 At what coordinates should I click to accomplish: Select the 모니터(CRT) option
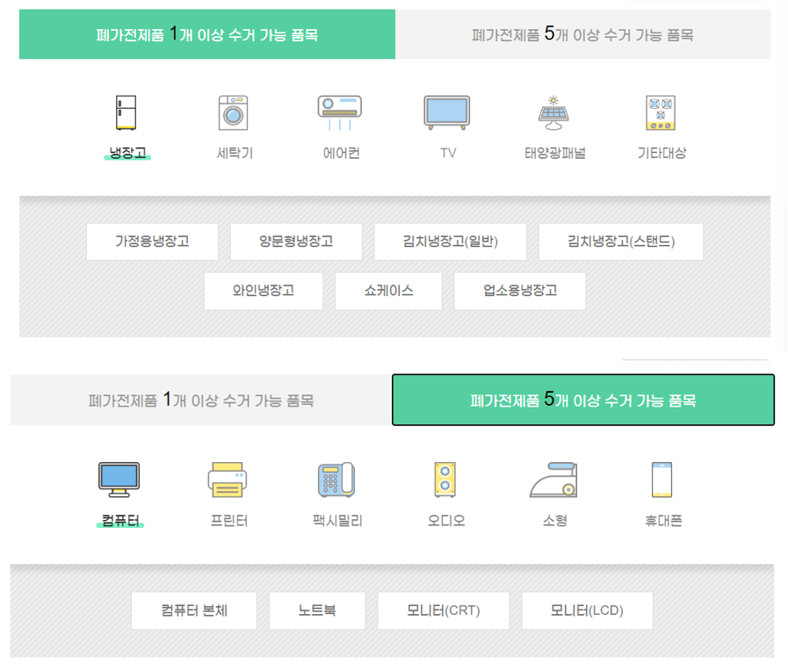coord(444,611)
